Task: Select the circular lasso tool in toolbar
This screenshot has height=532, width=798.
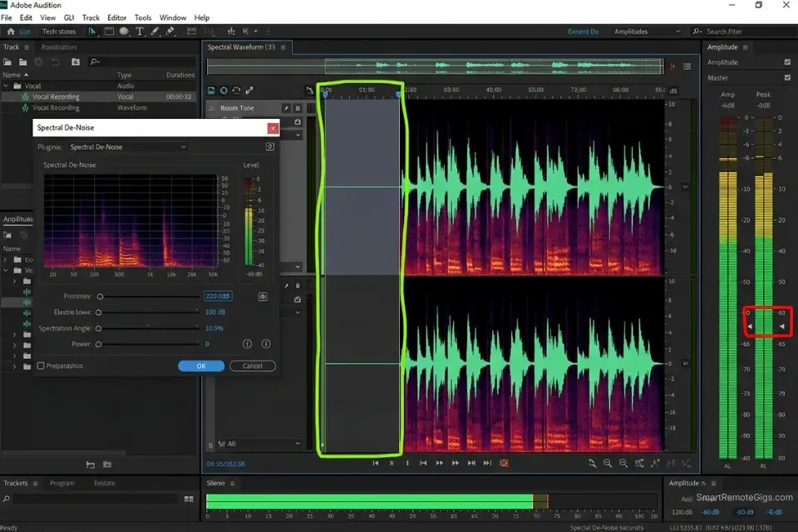Action: (124, 32)
